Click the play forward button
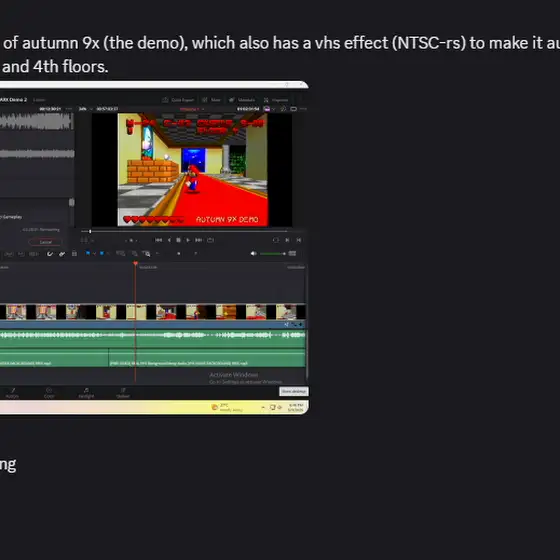 pyautogui.click(x=188, y=240)
